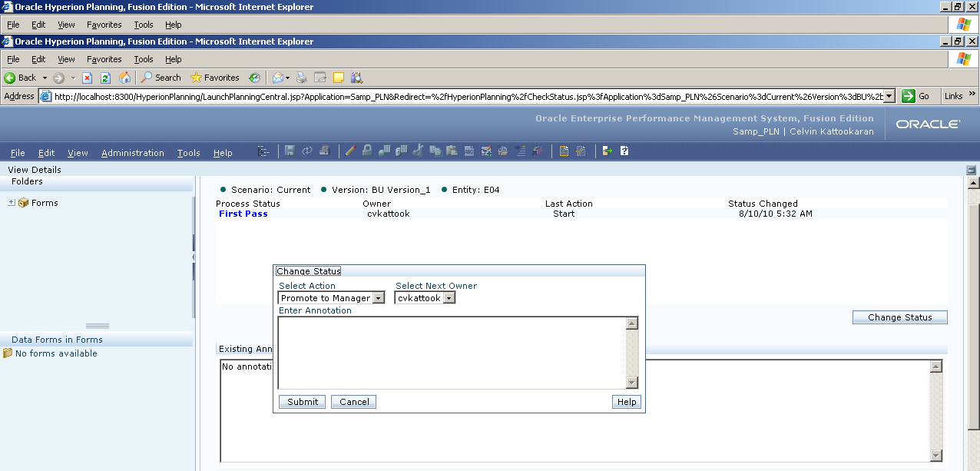Click the Go button next to address bar

(x=917, y=96)
